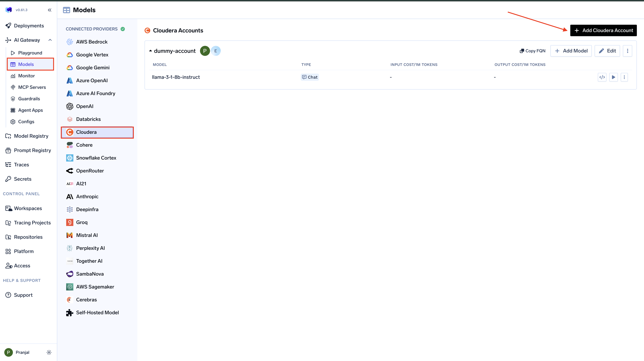The image size is (644, 361).
Task: Toggle the theme switch near Pranjal
Action: point(49,352)
